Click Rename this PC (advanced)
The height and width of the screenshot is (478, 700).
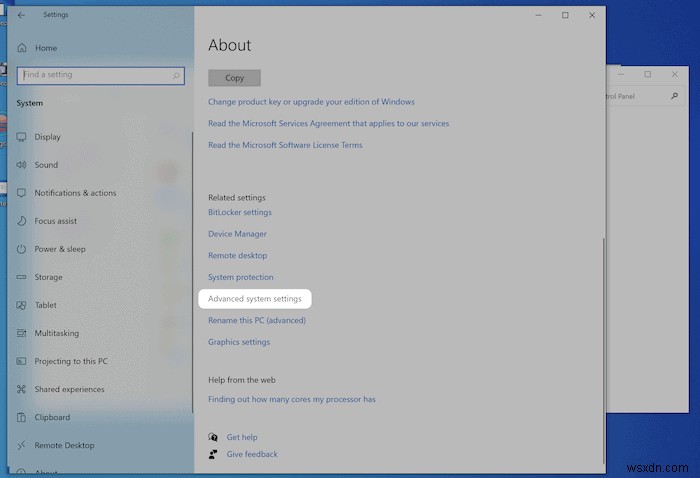click(x=257, y=320)
